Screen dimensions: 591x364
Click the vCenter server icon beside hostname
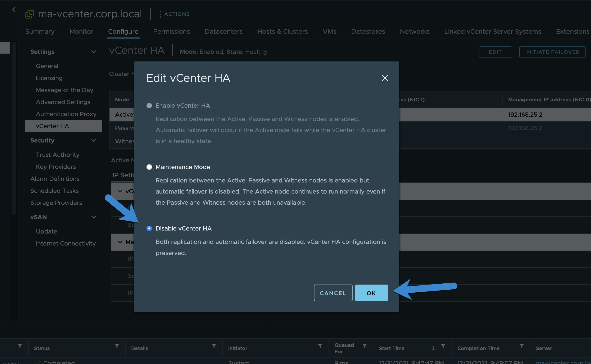pos(29,14)
